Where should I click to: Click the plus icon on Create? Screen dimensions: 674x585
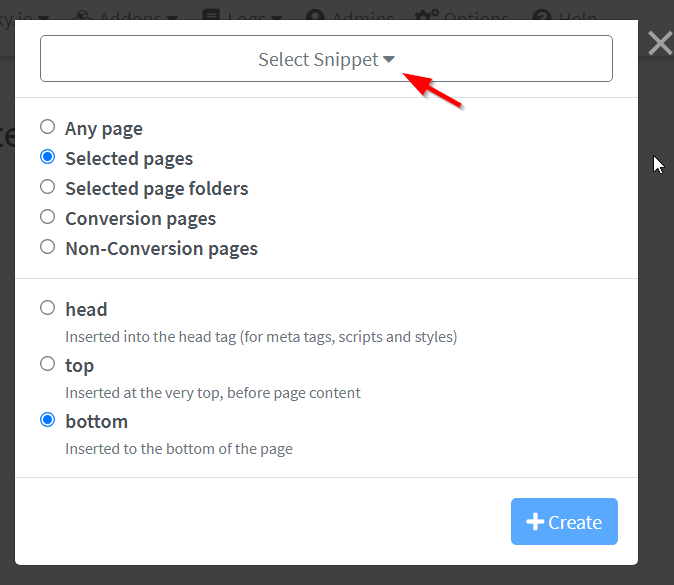point(535,522)
